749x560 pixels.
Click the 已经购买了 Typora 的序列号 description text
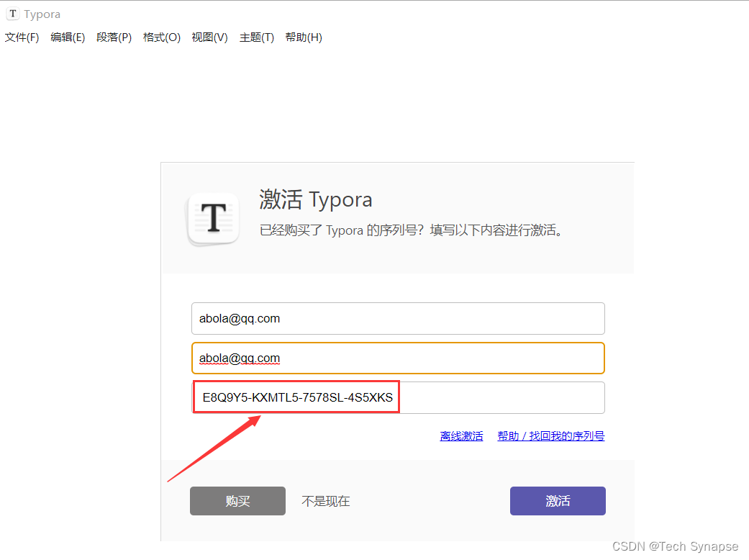pos(411,230)
